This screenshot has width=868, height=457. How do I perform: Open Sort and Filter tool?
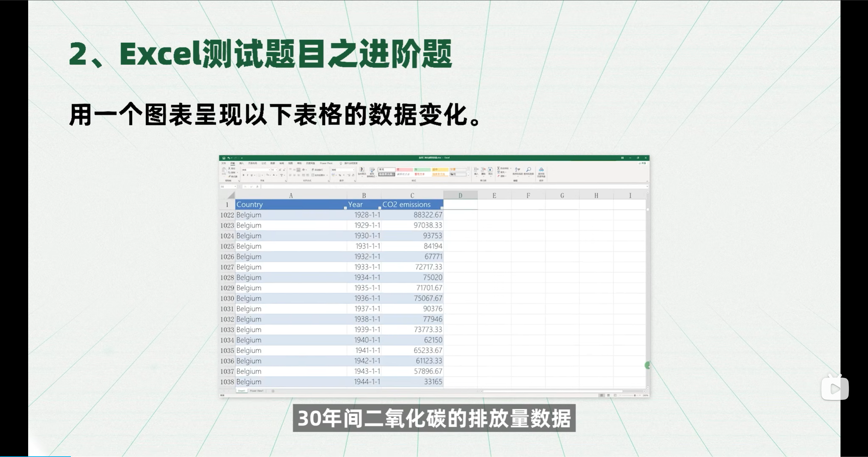click(x=518, y=170)
